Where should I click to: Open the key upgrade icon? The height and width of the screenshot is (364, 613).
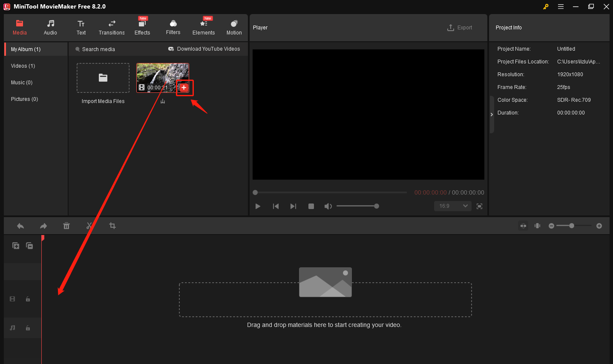click(546, 6)
